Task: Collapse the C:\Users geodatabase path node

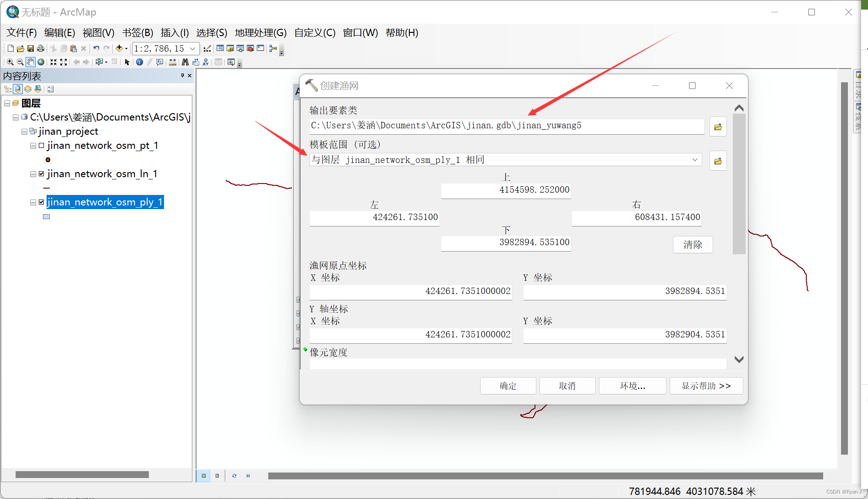Action: (16, 118)
